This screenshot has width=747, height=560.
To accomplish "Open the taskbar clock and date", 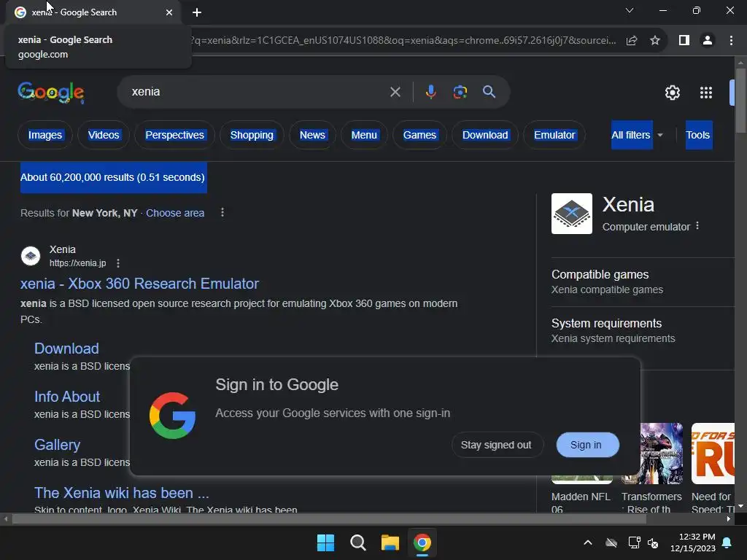I will point(693,542).
